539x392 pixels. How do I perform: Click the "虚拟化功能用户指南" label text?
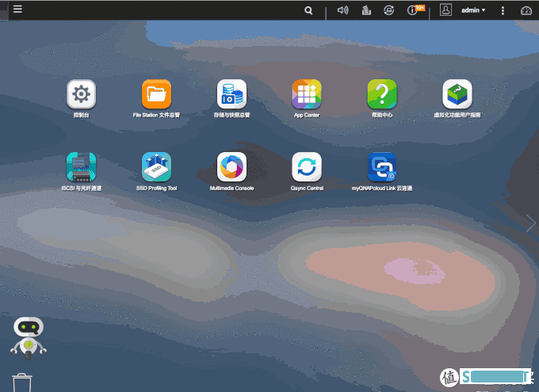click(x=457, y=115)
